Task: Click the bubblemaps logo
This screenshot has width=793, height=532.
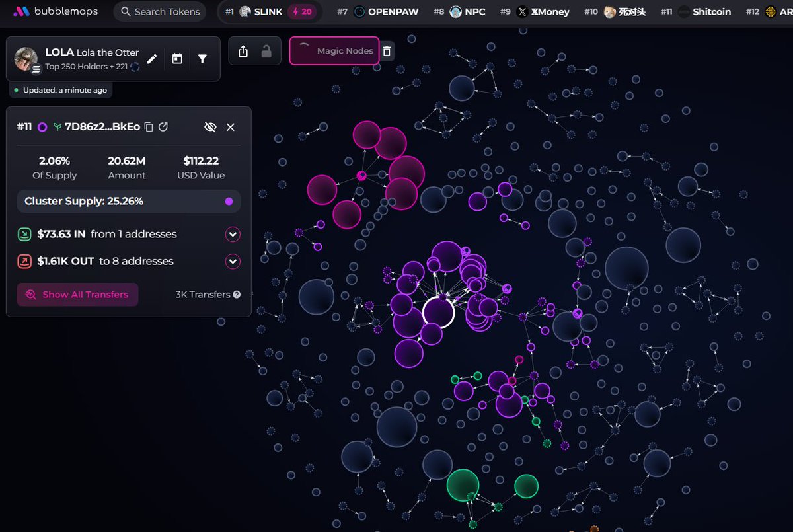Action: pyautogui.click(x=56, y=11)
